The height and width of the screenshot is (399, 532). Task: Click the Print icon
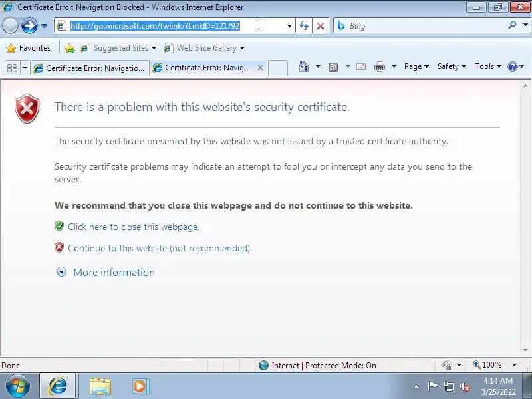(x=380, y=66)
